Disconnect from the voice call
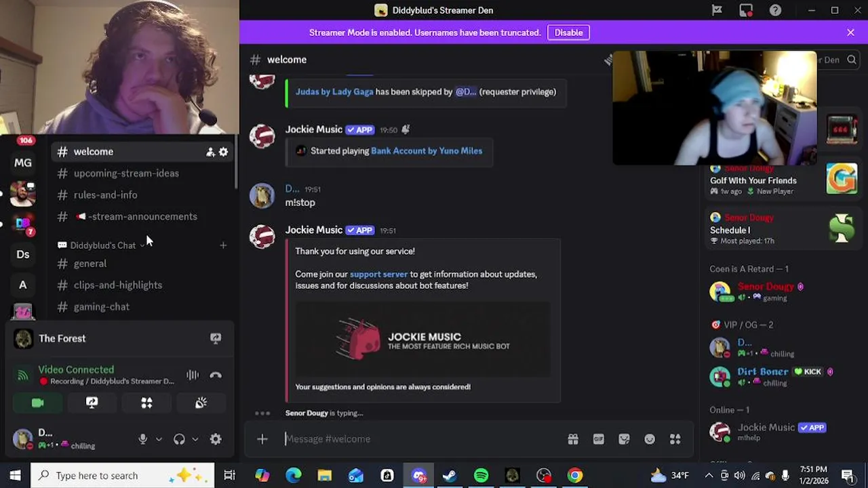Viewport: 868px width, 488px height. (x=216, y=375)
